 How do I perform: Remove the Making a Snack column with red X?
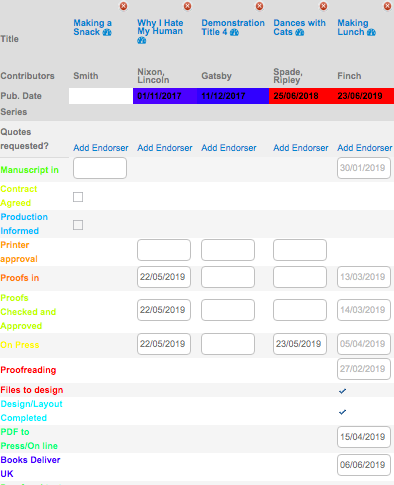[x=124, y=6]
